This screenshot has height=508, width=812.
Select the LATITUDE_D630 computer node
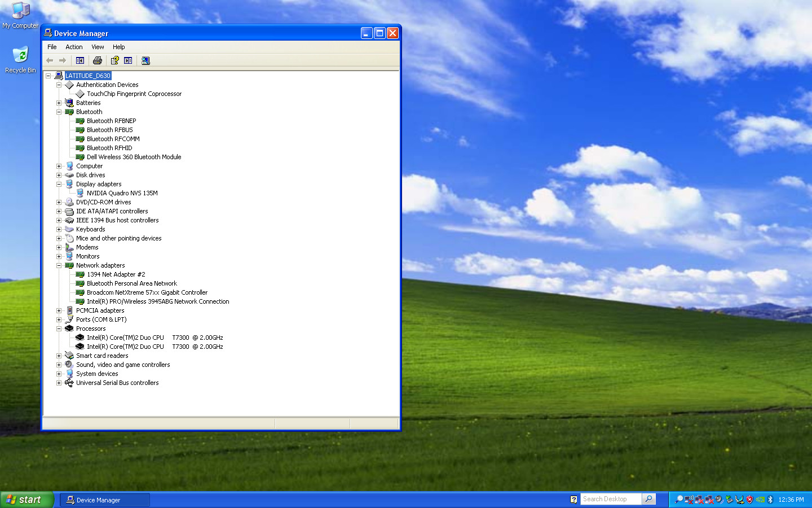(87, 76)
